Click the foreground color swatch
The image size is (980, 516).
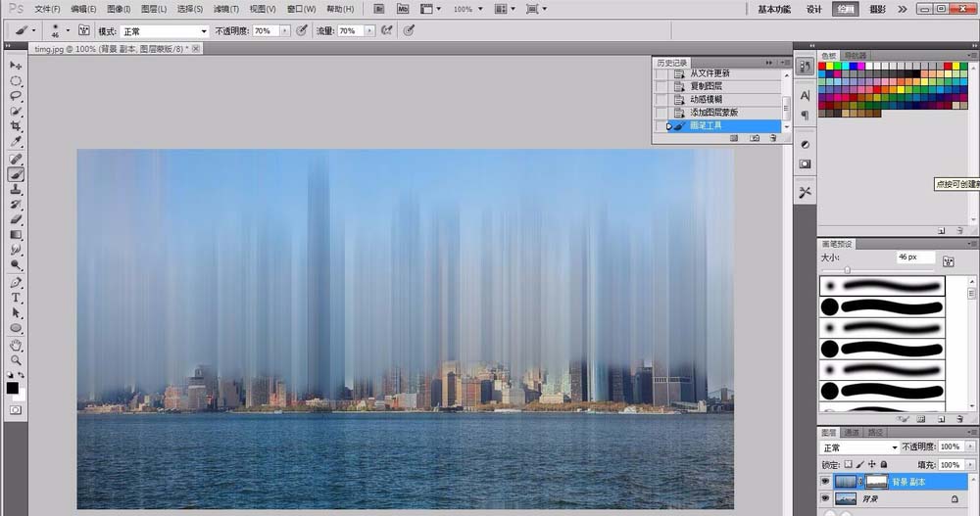point(13,388)
